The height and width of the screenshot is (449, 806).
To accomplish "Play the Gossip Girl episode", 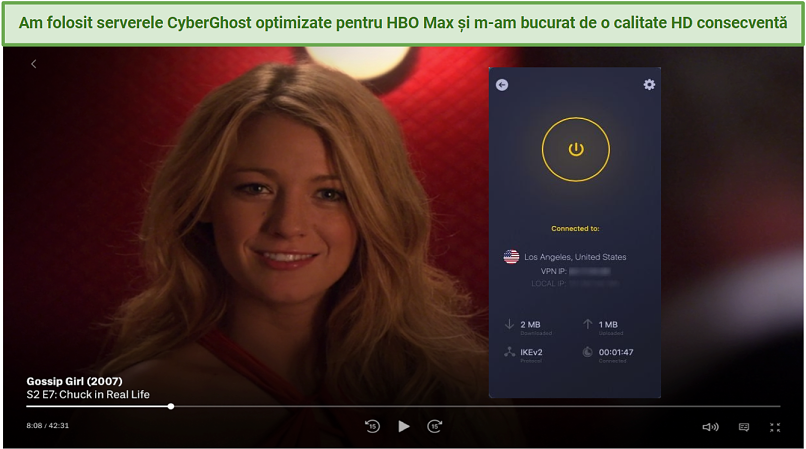I will [404, 426].
